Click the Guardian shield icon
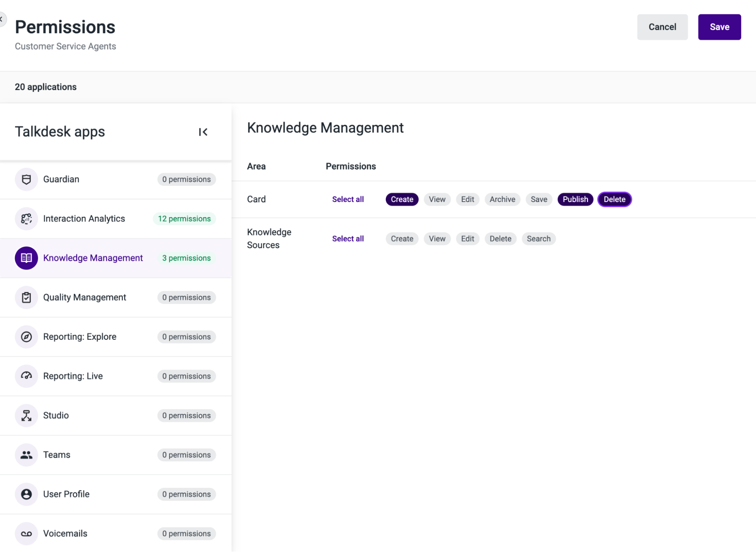 tap(26, 179)
